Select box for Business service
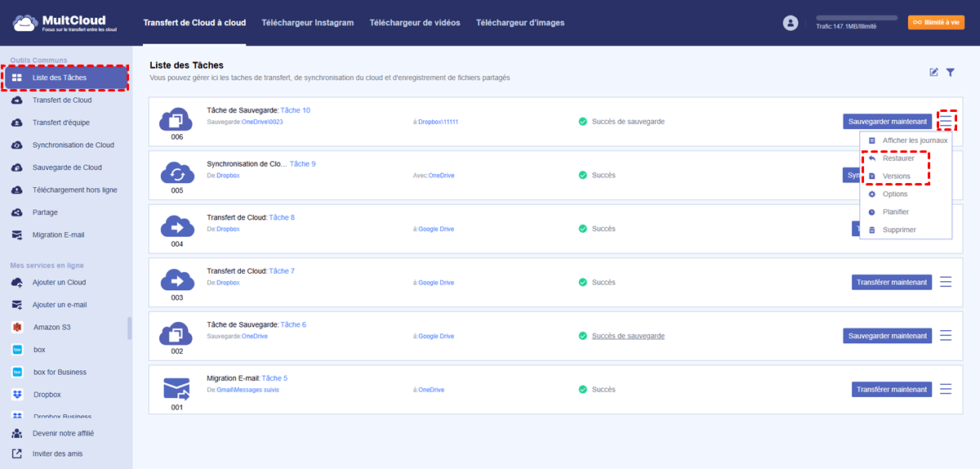The height and width of the screenshot is (469, 980). [x=60, y=372]
